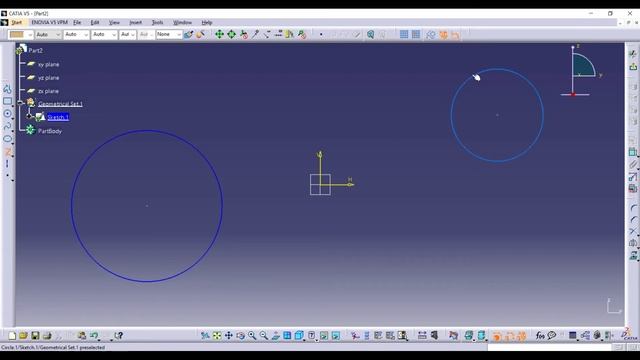Open the ENOVIA V5 VPM menu
Image resolution: width=640 pixels, height=360 pixels.
point(49,23)
